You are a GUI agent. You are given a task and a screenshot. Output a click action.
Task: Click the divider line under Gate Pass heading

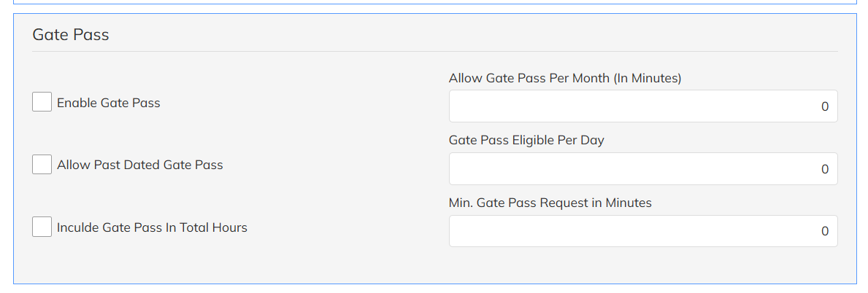point(434,51)
